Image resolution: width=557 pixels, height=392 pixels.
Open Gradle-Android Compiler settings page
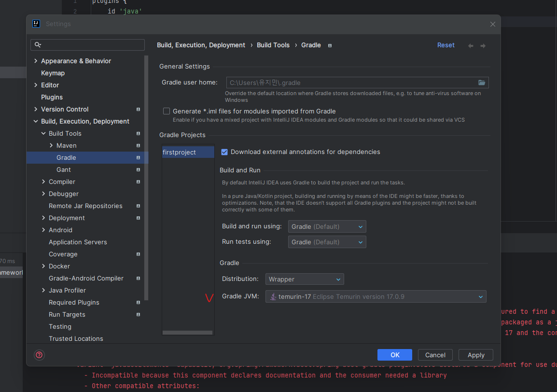click(86, 279)
